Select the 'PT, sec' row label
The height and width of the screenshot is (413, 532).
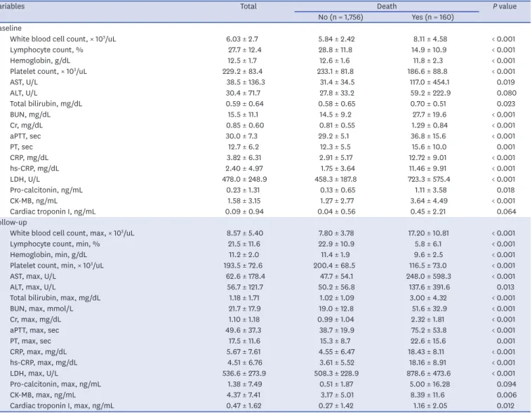21,147
